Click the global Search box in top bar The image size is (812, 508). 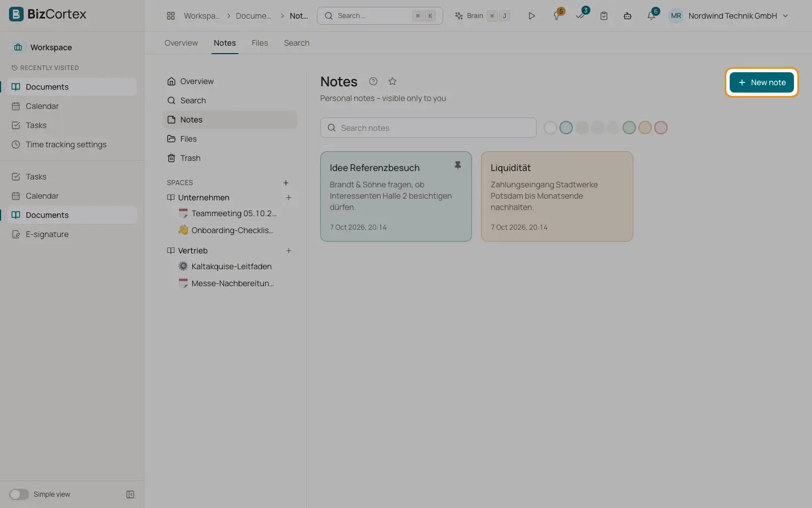point(380,16)
